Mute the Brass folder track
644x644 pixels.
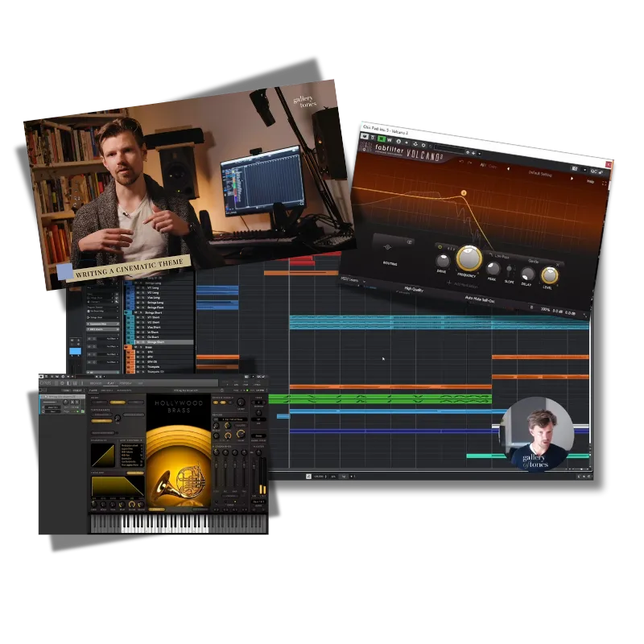[135, 347]
